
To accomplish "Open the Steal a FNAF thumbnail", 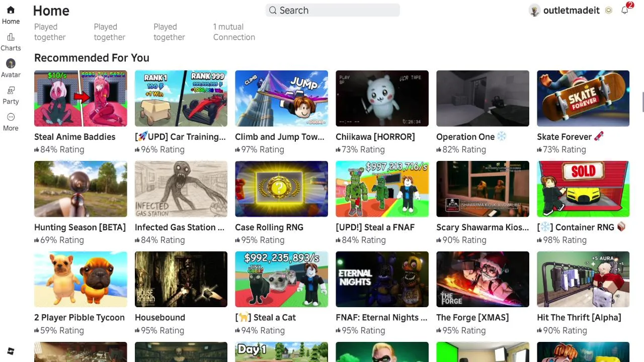I will point(382,189).
